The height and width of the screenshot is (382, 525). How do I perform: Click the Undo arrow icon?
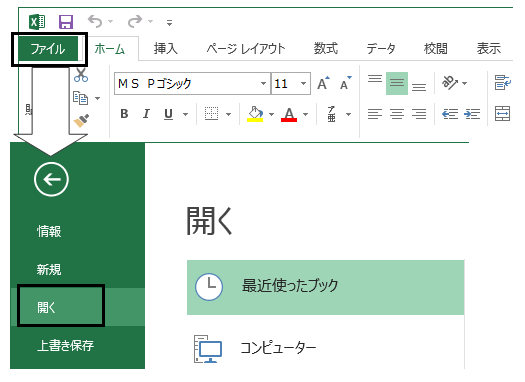click(x=95, y=21)
